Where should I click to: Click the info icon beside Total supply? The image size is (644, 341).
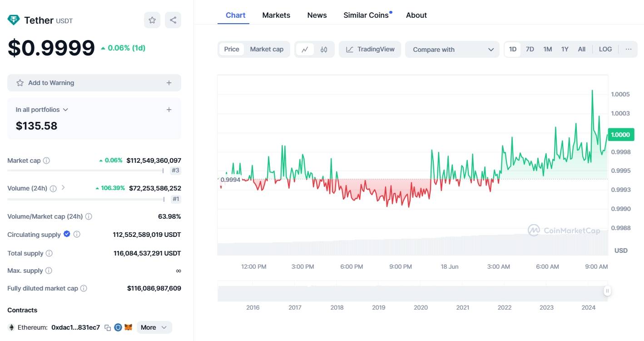pos(49,253)
